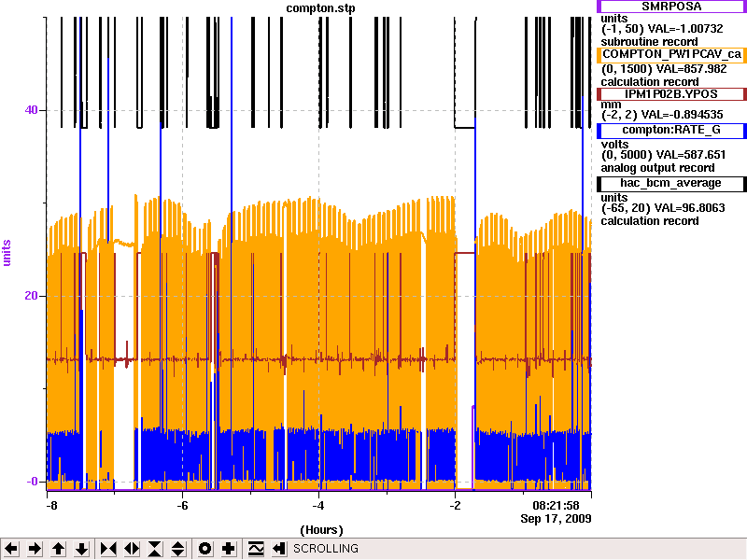This screenshot has width=747, height=560.
Task: Pan the plot right with the right arrow
Action: click(35, 549)
